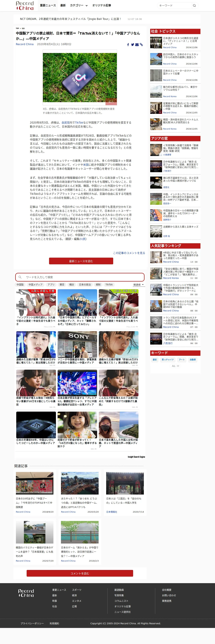Image resolution: width=215 pixels, height=644 pixels.
Task: Open 北朝鮮から消えた暦と主体キッズ column
Action: 181,227
